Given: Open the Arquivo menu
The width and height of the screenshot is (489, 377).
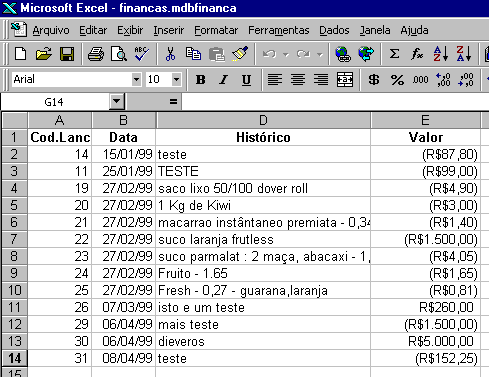Looking at the screenshot, I should (x=51, y=30).
